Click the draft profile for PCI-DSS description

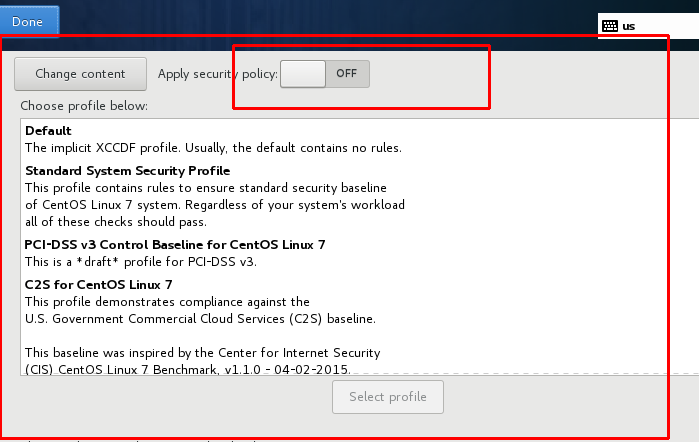tap(140, 262)
